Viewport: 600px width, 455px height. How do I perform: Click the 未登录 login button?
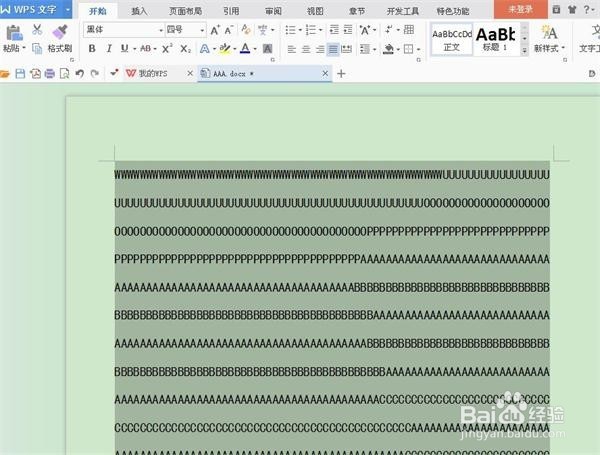tap(520, 9)
